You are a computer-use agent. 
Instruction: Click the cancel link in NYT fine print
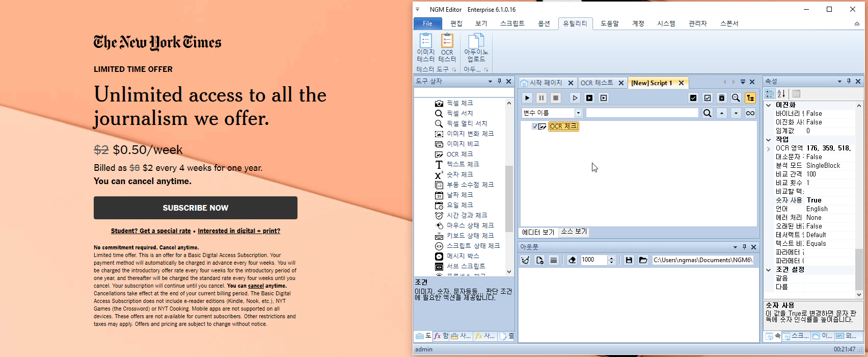256,286
